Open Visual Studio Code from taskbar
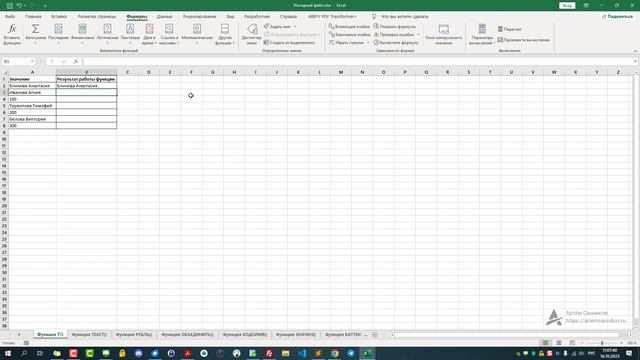The height and width of the screenshot is (360, 640). click(x=302, y=353)
